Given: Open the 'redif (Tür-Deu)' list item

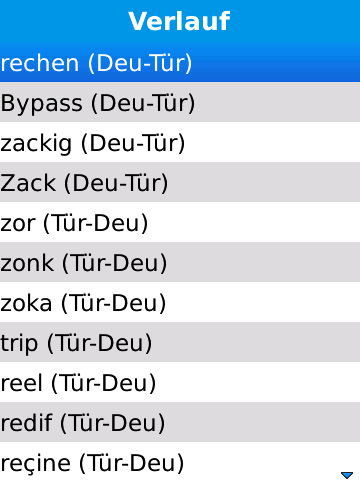Looking at the screenshot, I should (x=180, y=422).
